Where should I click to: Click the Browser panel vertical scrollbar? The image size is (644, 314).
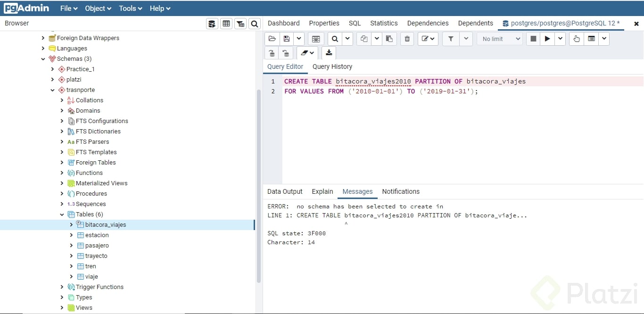coord(258,186)
